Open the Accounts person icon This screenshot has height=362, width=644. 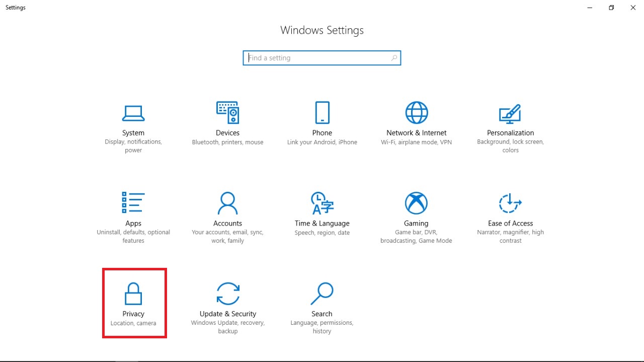point(227,203)
